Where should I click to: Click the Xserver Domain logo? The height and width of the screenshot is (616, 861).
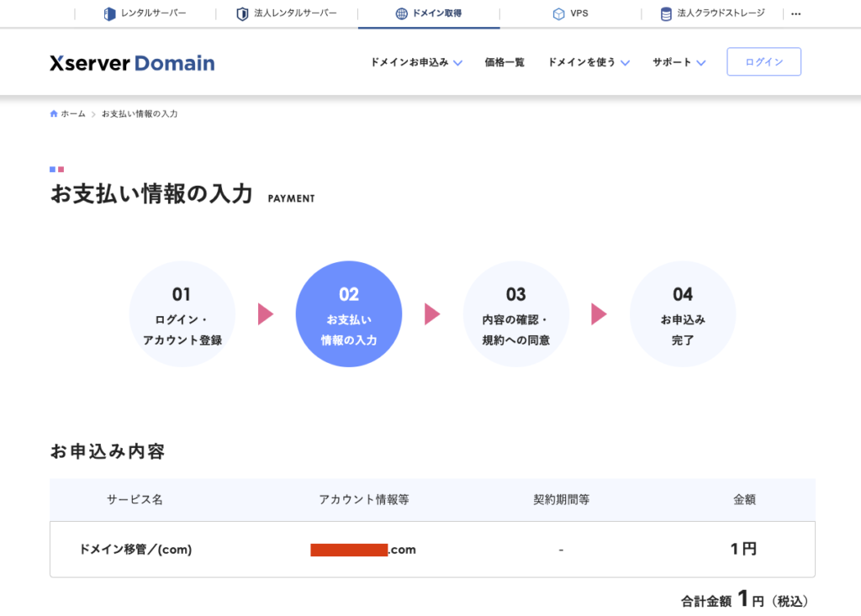(132, 62)
